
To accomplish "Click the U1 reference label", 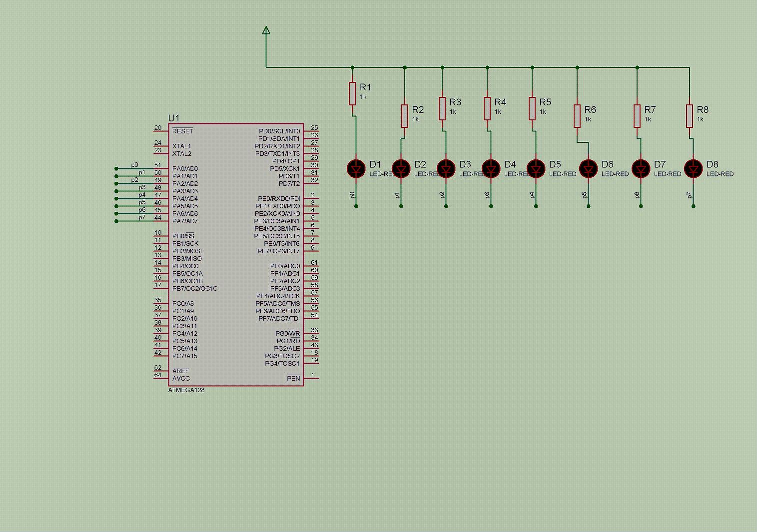I will tap(173, 118).
